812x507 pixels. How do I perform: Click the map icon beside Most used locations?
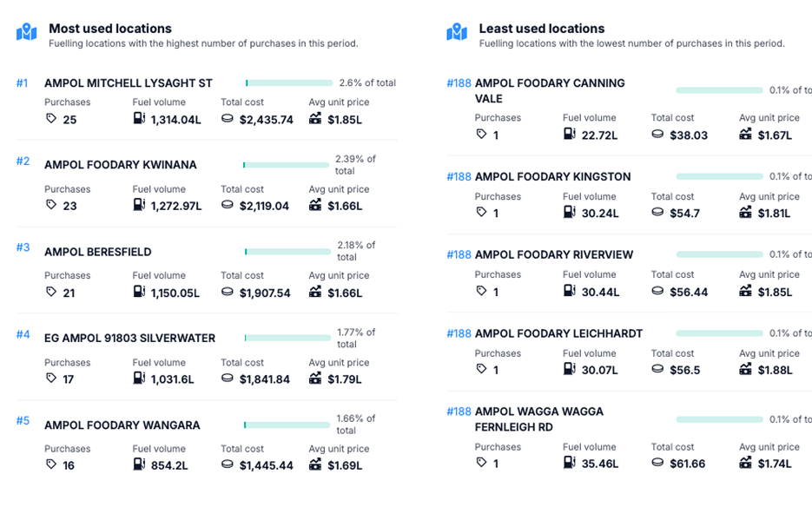click(x=27, y=32)
